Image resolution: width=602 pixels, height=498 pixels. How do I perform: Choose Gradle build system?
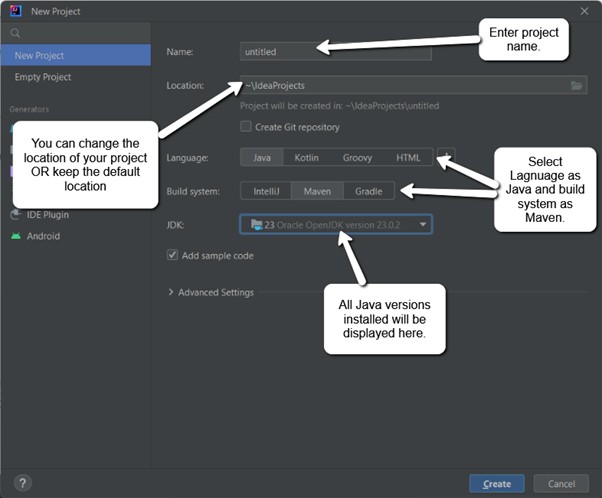pyautogui.click(x=369, y=191)
